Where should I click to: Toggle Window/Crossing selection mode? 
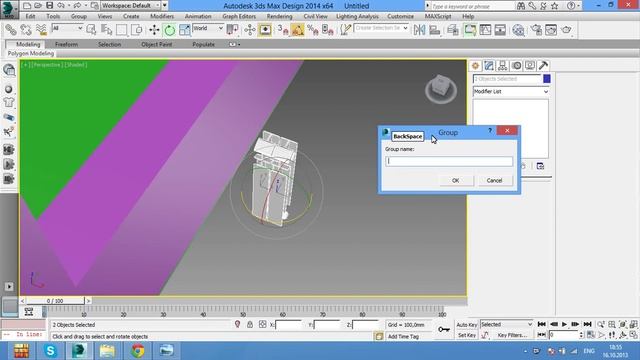tap(137, 30)
